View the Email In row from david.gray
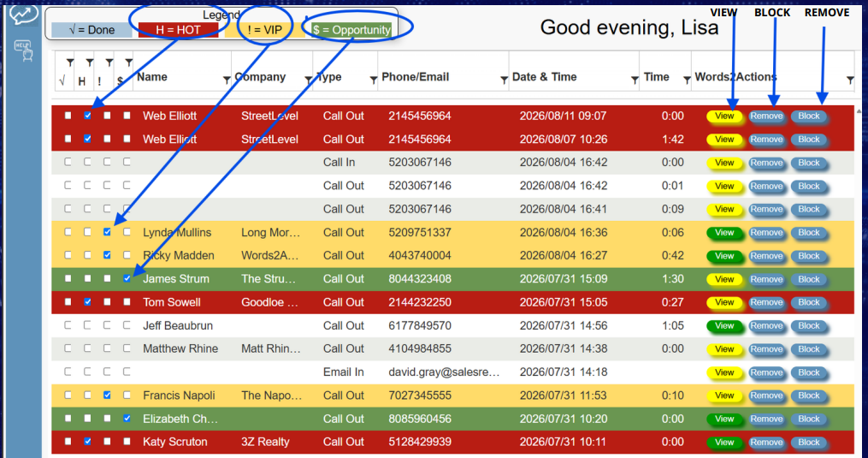The height and width of the screenshot is (458, 868). point(724,372)
